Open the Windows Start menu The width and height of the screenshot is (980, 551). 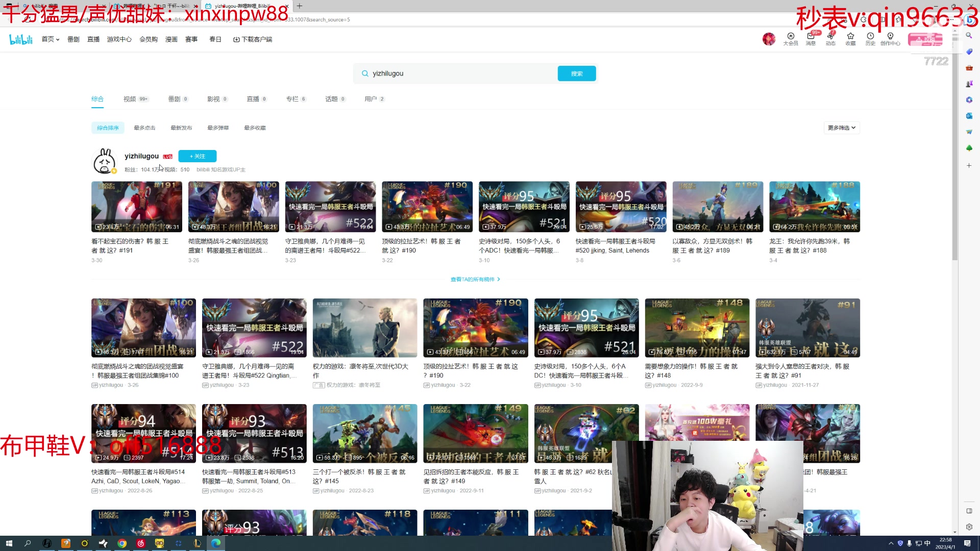click(9, 543)
